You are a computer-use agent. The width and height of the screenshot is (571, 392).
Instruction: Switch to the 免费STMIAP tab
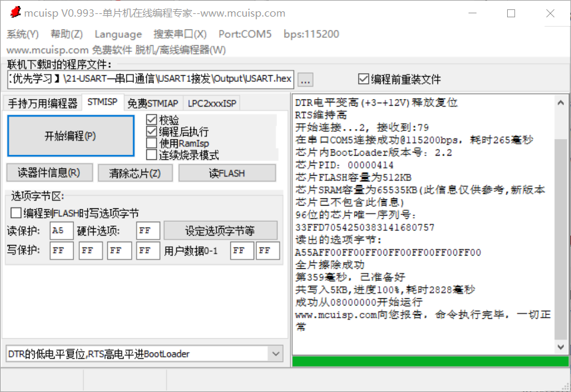pos(151,103)
